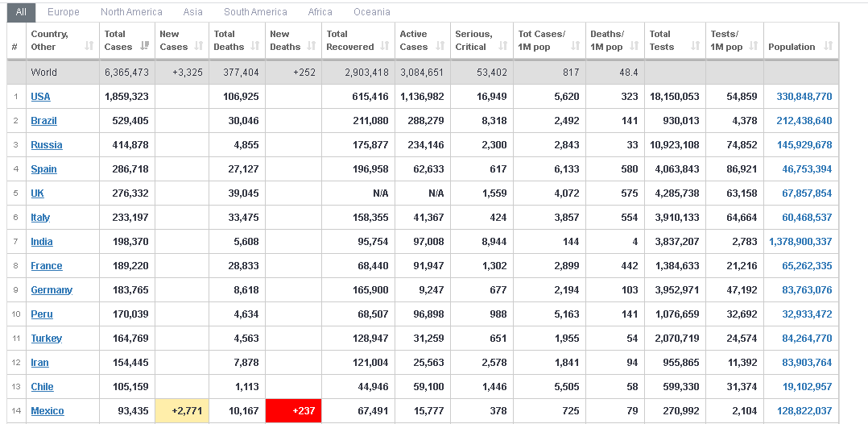868x424 pixels.
Task: Open the India country link
Action: point(42,242)
